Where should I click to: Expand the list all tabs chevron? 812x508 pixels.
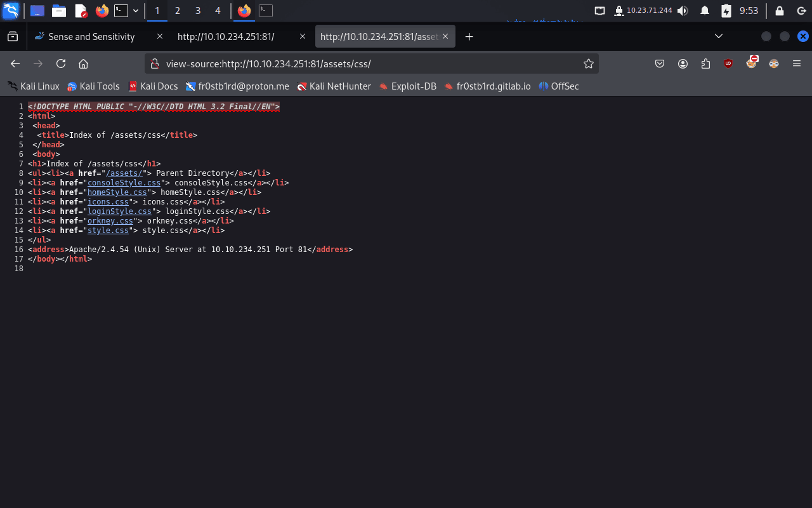click(x=719, y=37)
